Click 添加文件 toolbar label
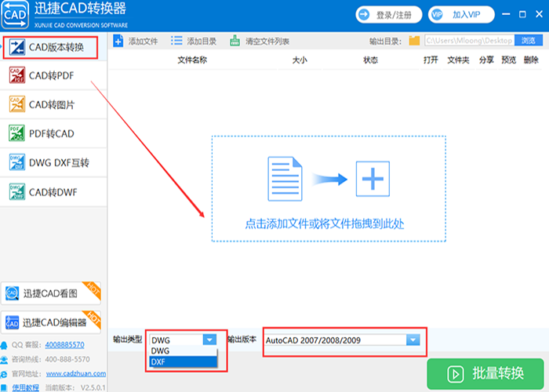 point(143,42)
